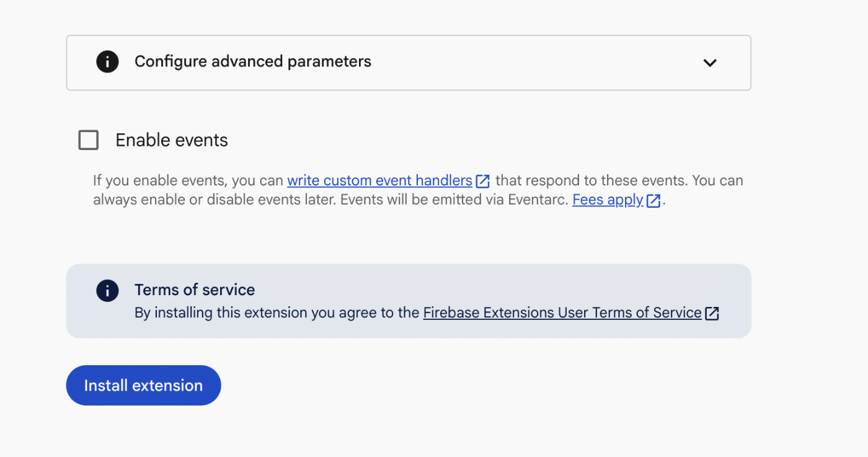Screen dimensions: 868x457
Task: Click the external-link icon after event handlers
Action: pyautogui.click(x=482, y=181)
